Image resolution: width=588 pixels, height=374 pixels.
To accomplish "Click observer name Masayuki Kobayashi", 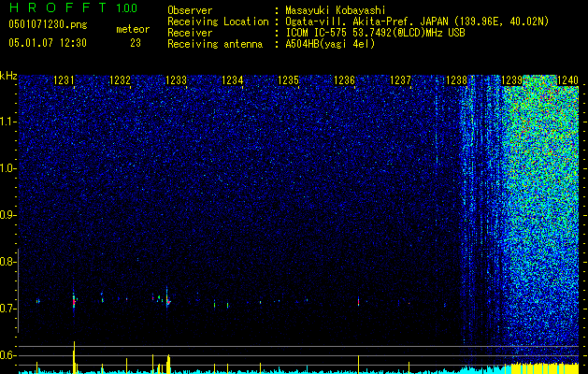I will [x=336, y=11].
